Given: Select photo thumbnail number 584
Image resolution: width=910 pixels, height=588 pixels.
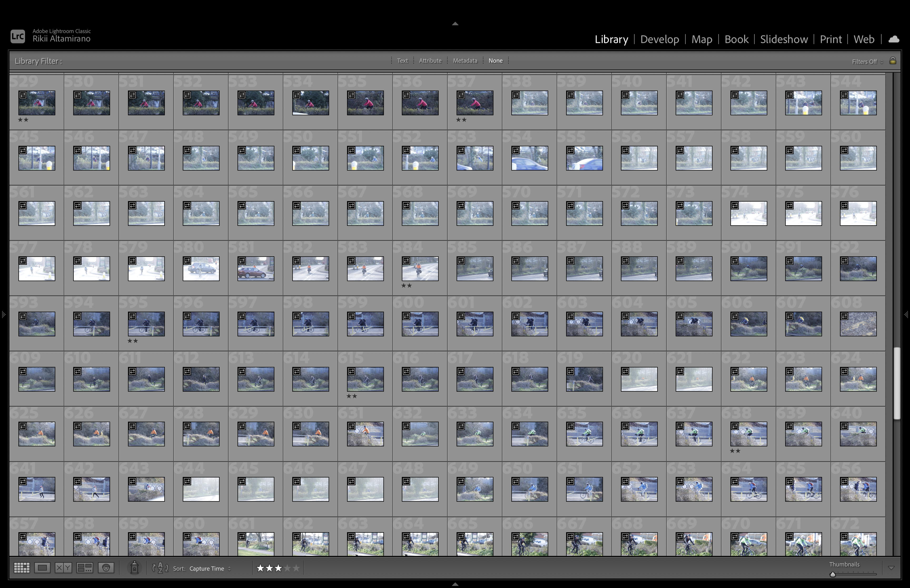Looking at the screenshot, I should click(420, 269).
